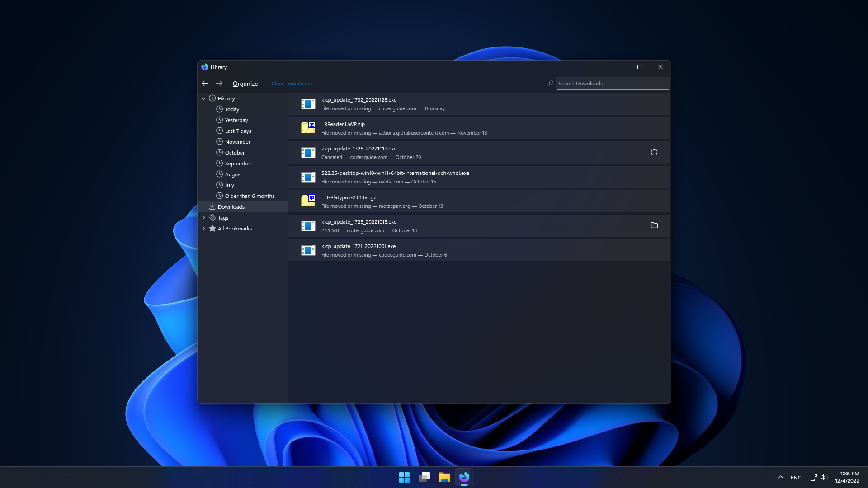Select Today under History
The height and width of the screenshot is (488, 868).
coord(243,109)
